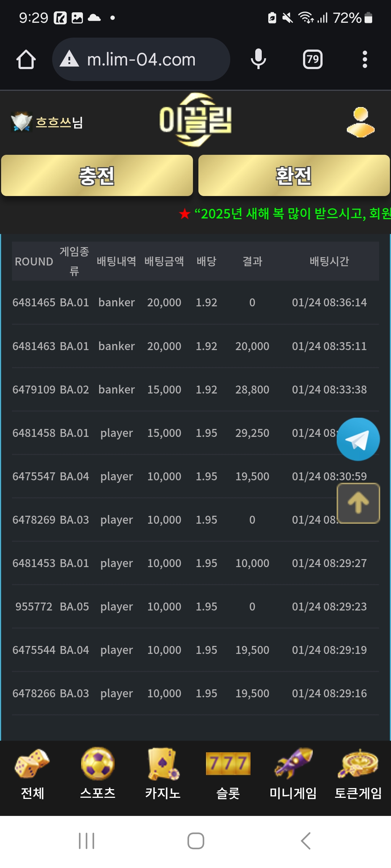The width and height of the screenshot is (391, 868).
Task: Tap the microphone voice search icon
Action: 258,59
